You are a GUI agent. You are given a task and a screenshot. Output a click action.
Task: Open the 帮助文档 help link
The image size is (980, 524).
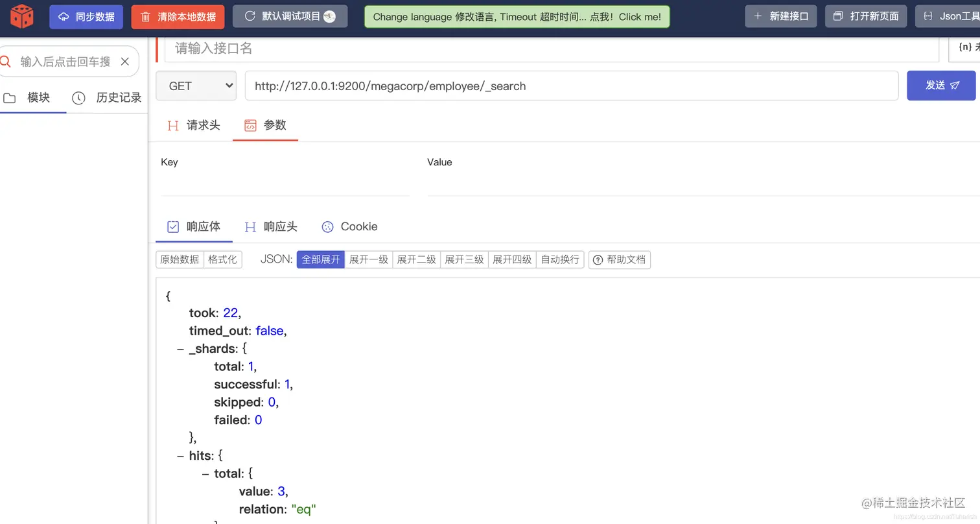[x=620, y=260]
